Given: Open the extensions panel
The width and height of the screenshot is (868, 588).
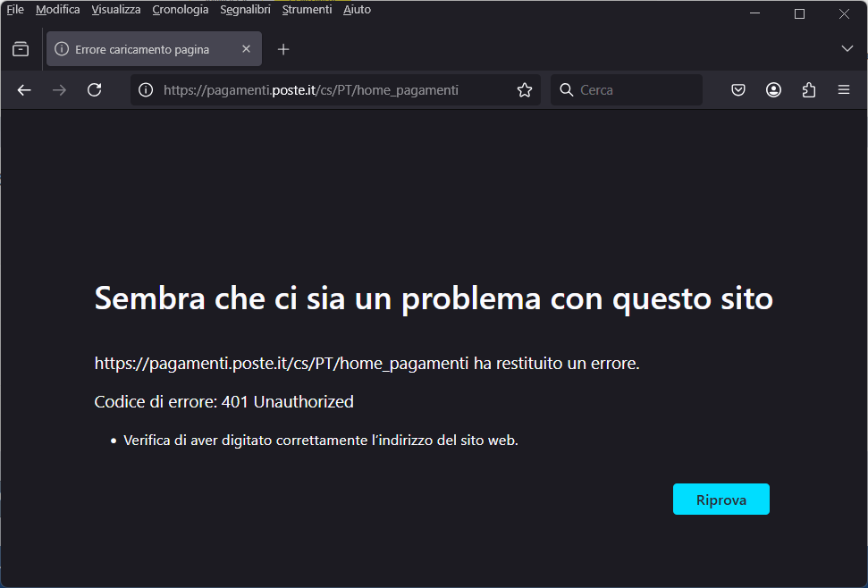Looking at the screenshot, I should coord(809,90).
